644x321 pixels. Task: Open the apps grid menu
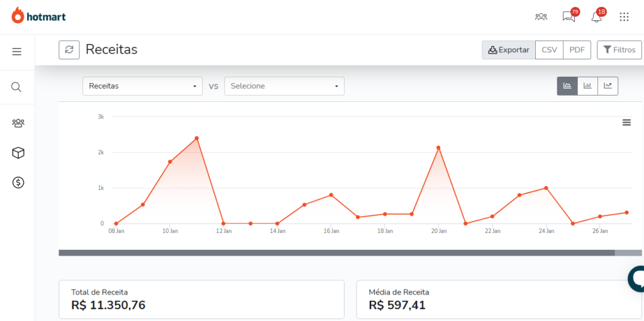click(x=624, y=17)
